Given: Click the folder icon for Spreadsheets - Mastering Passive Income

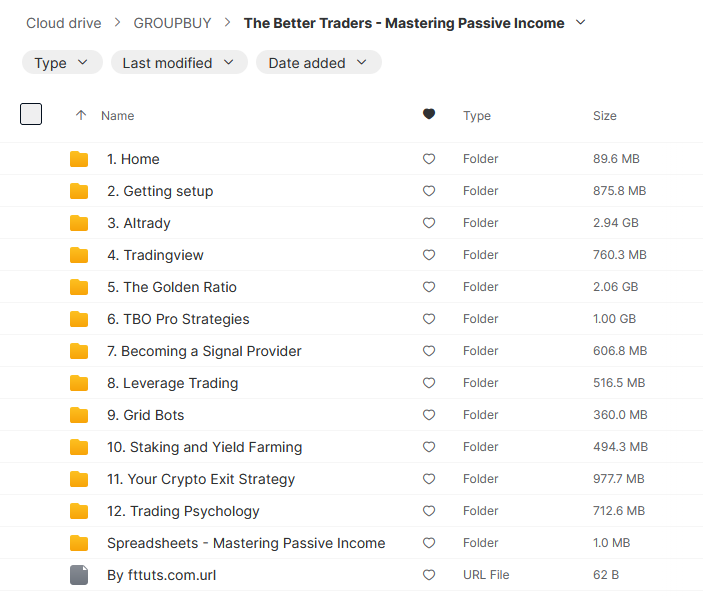Looking at the screenshot, I should pyautogui.click(x=79, y=543).
